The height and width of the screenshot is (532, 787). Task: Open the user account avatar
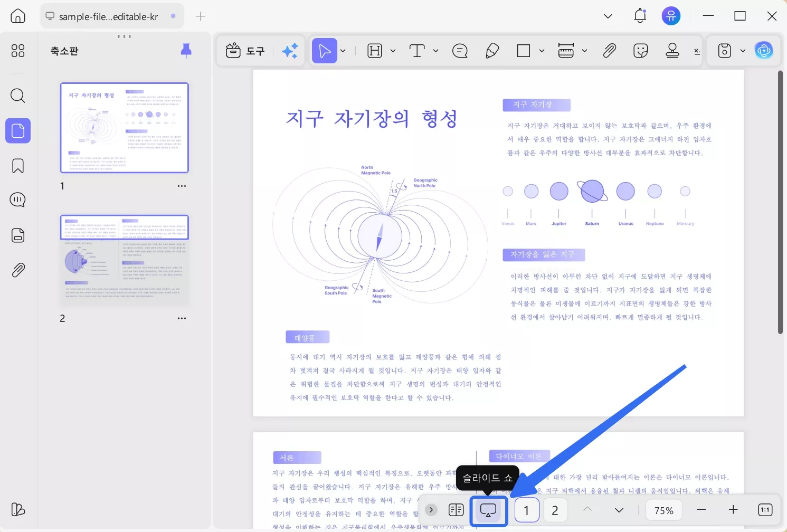point(671,16)
